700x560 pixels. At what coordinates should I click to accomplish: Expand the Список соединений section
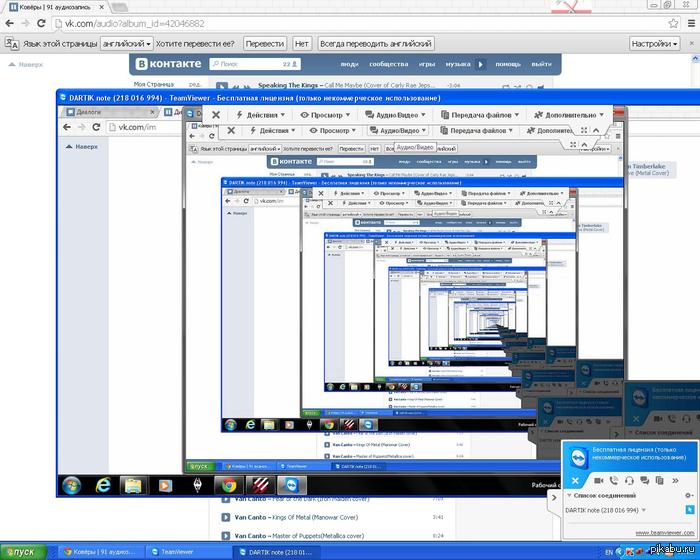[569, 495]
